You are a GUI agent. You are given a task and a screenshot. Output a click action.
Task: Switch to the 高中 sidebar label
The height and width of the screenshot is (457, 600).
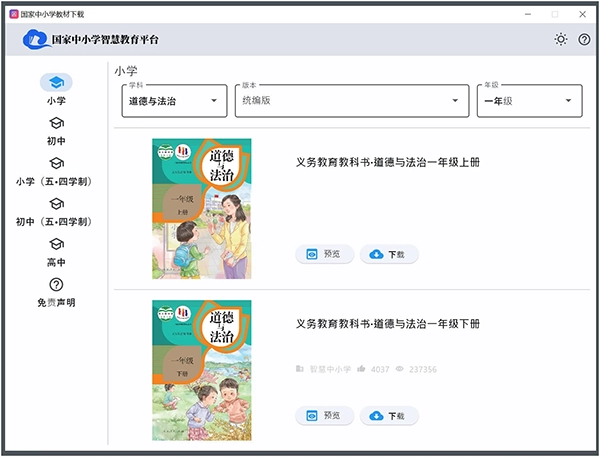(56, 262)
